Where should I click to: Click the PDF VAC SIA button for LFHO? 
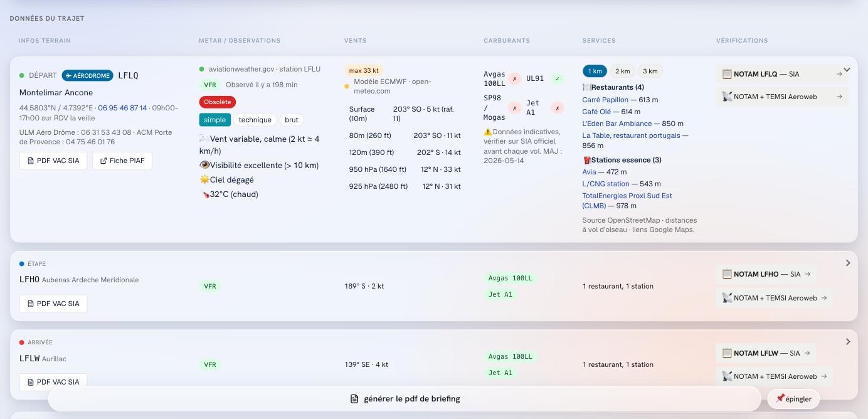tap(53, 304)
